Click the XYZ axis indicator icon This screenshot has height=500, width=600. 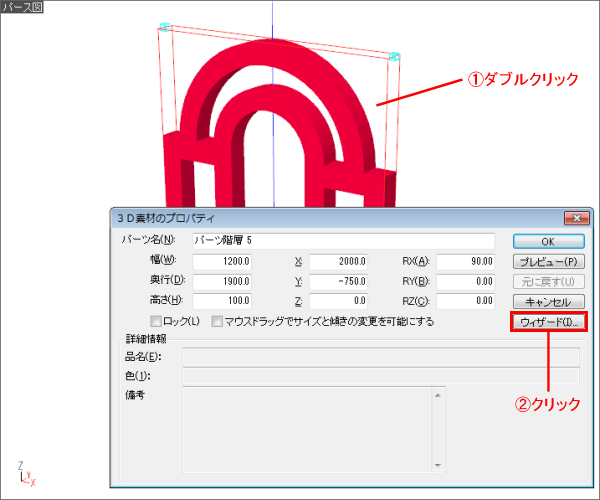(x=27, y=473)
